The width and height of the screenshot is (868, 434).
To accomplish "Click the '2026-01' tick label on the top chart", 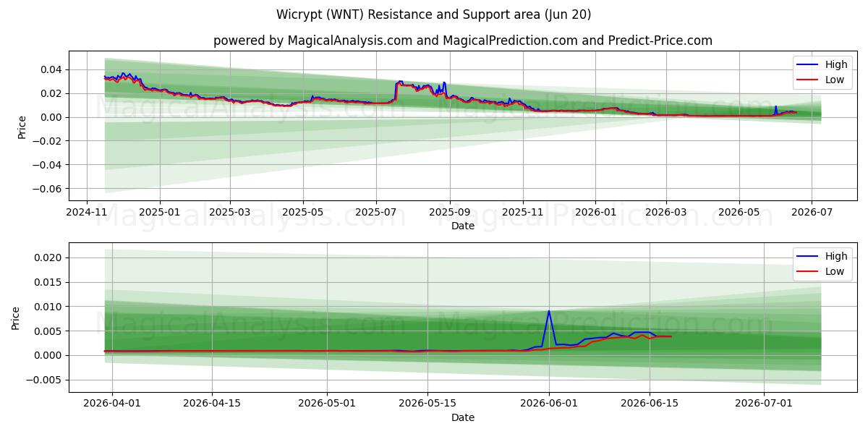I will tap(595, 212).
